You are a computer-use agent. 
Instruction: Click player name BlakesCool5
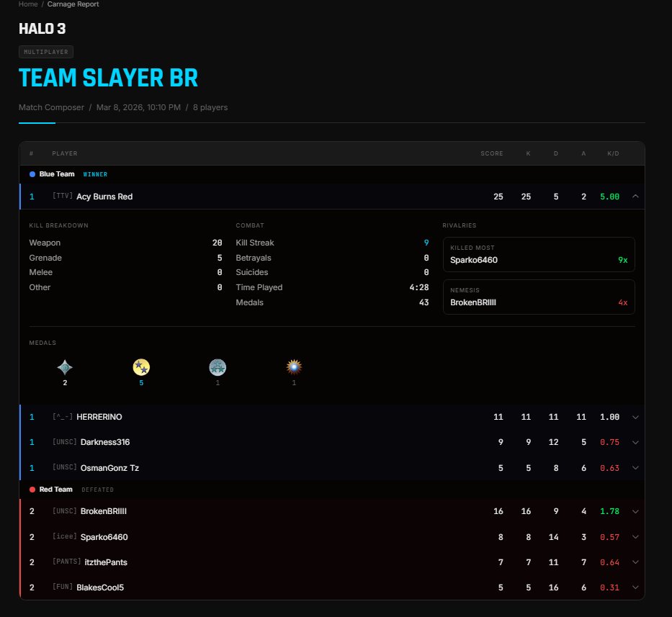click(100, 587)
